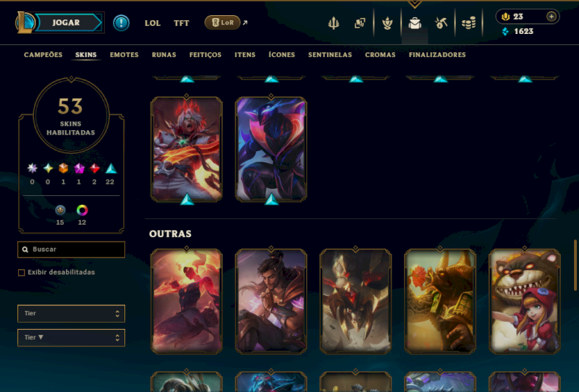Enable the Exibir desabilitadas checkbox
Image resolution: width=579 pixels, height=392 pixels.
[x=22, y=273]
